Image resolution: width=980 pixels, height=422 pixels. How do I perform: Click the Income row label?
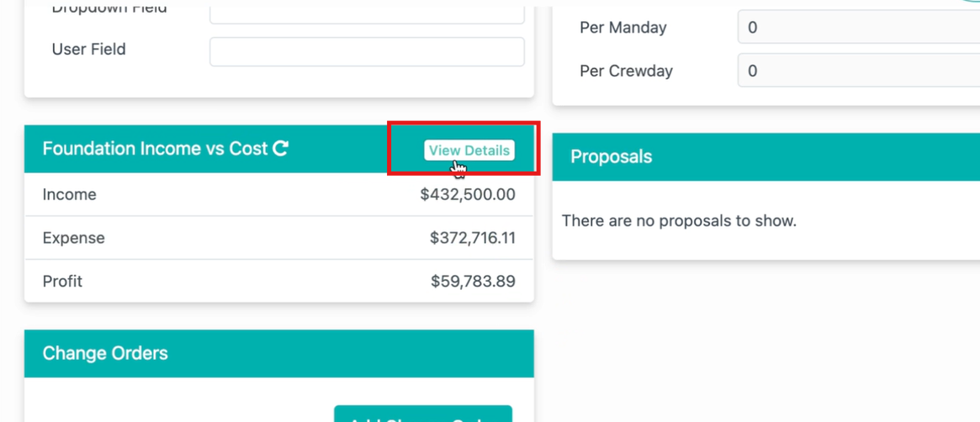[x=69, y=195]
